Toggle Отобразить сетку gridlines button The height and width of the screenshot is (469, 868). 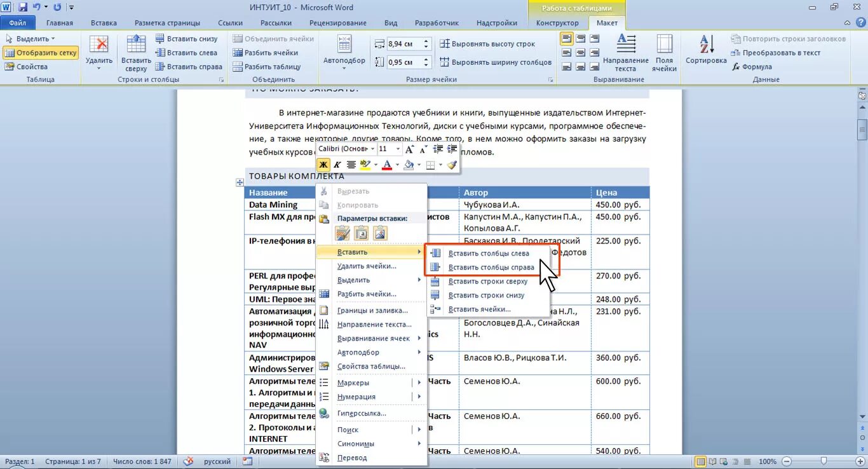[x=41, y=53]
